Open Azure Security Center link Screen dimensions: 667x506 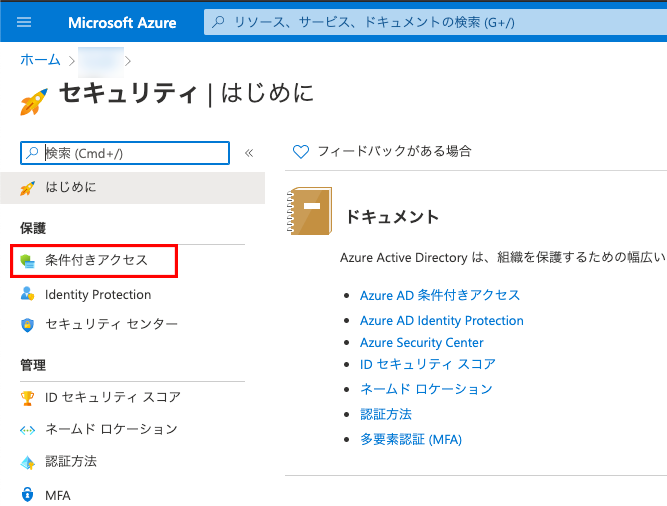422,342
